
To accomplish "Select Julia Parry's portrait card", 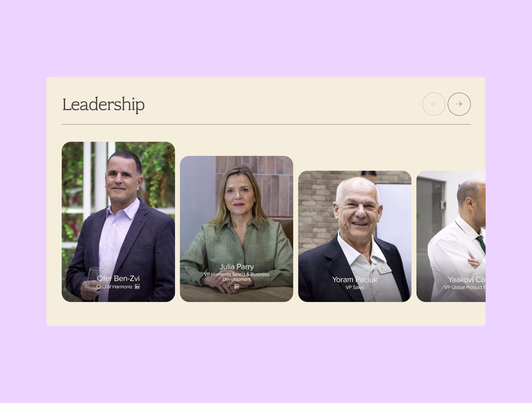I will point(236,229).
